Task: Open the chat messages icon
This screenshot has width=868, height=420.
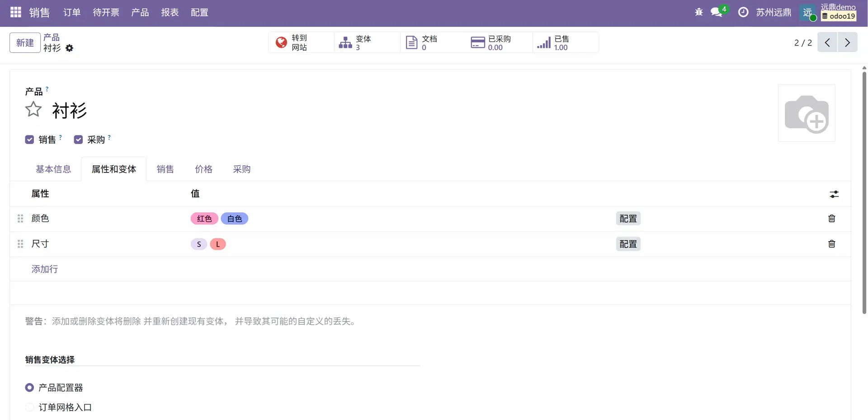Action: pyautogui.click(x=717, y=12)
